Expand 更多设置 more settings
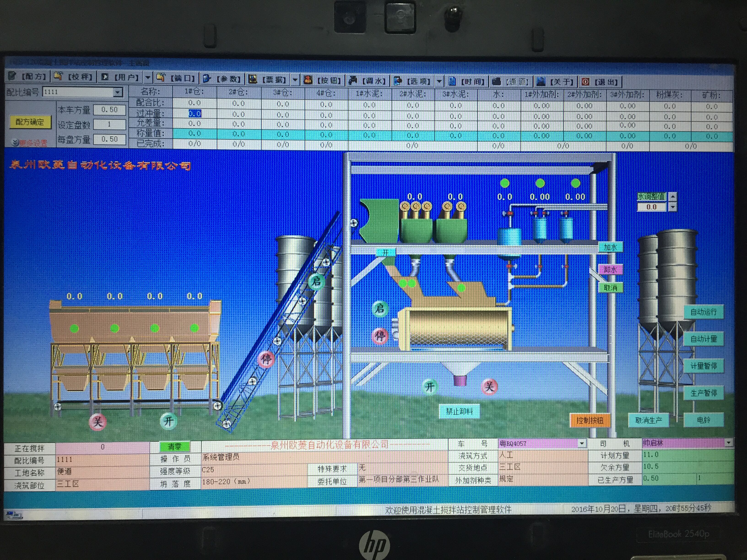The image size is (747, 560). 29,143
